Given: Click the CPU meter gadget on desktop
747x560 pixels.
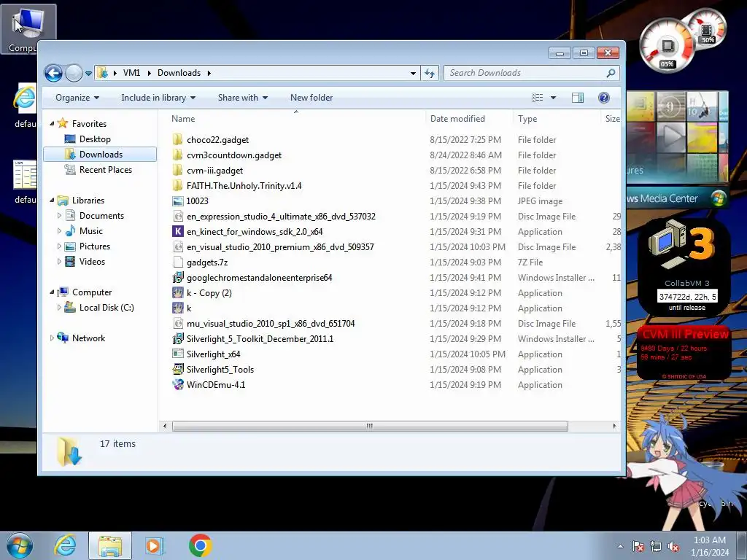Looking at the screenshot, I should [667, 46].
